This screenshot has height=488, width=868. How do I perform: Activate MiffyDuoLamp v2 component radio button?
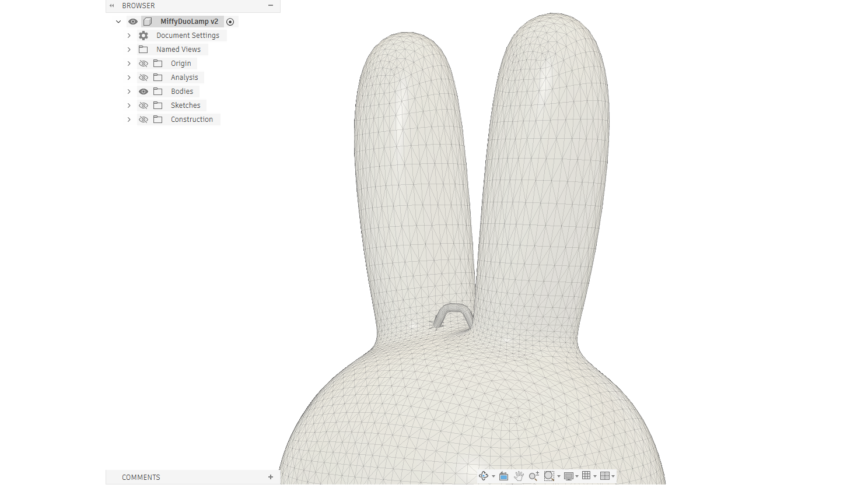[x=230, y=22]
